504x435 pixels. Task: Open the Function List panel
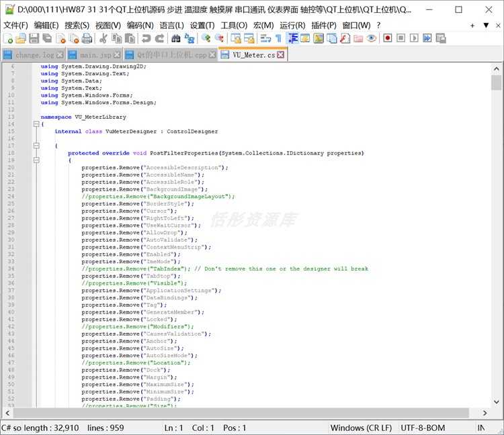[345, 38]
